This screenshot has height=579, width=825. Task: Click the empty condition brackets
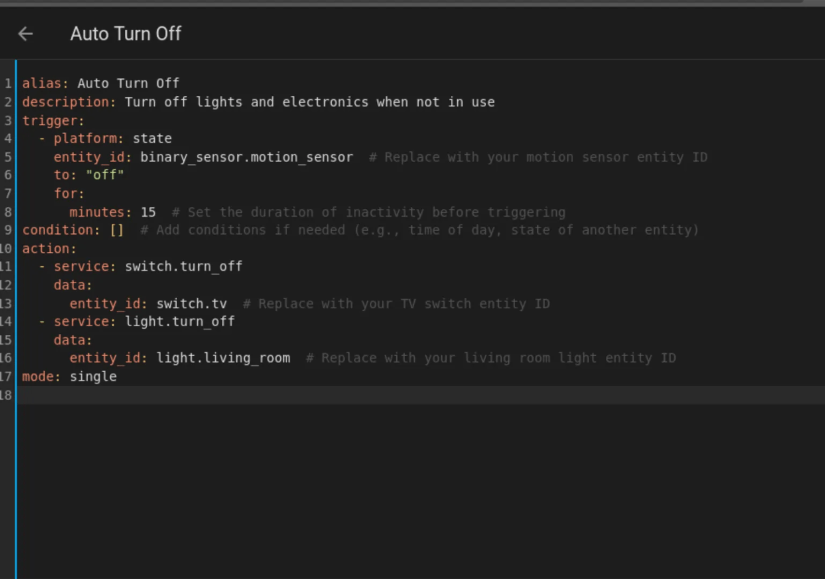[116, 230]
